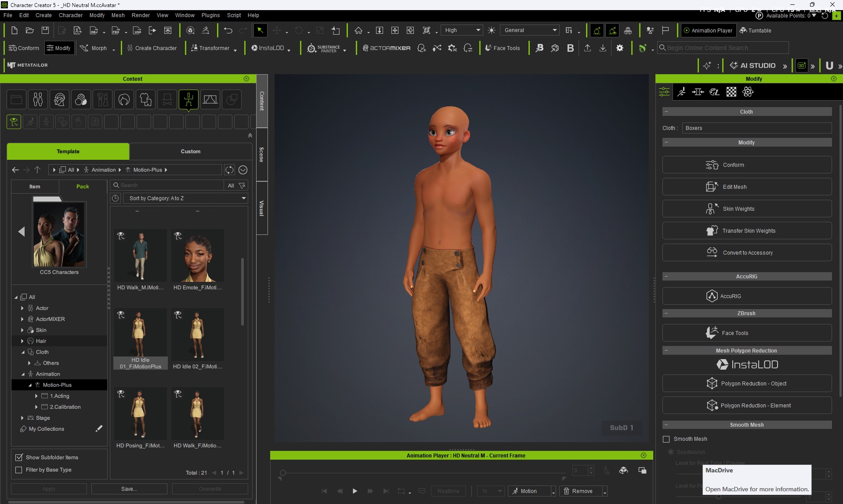Toggle the Show Subfolder Items checkbox
843x504 pixels.
pos(19,457)
